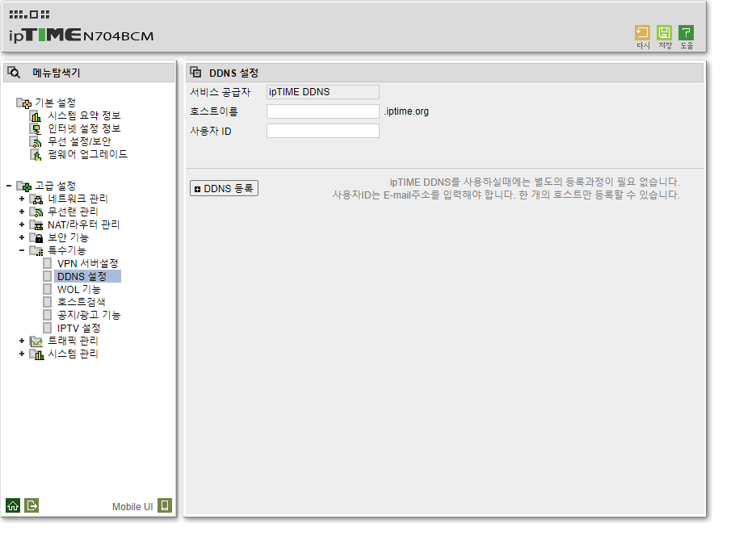Open 무선 설정/보안 link
756x549 pixels.
click(79, 142)
